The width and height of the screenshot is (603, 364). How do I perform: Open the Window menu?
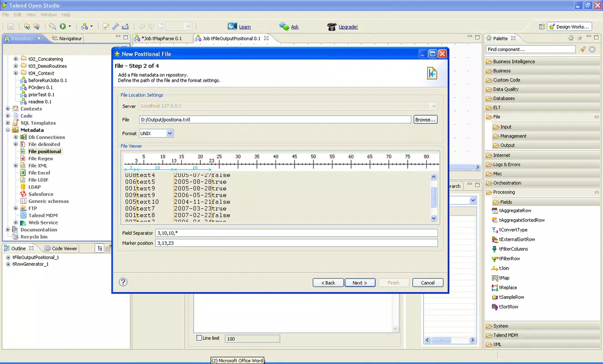49,15
